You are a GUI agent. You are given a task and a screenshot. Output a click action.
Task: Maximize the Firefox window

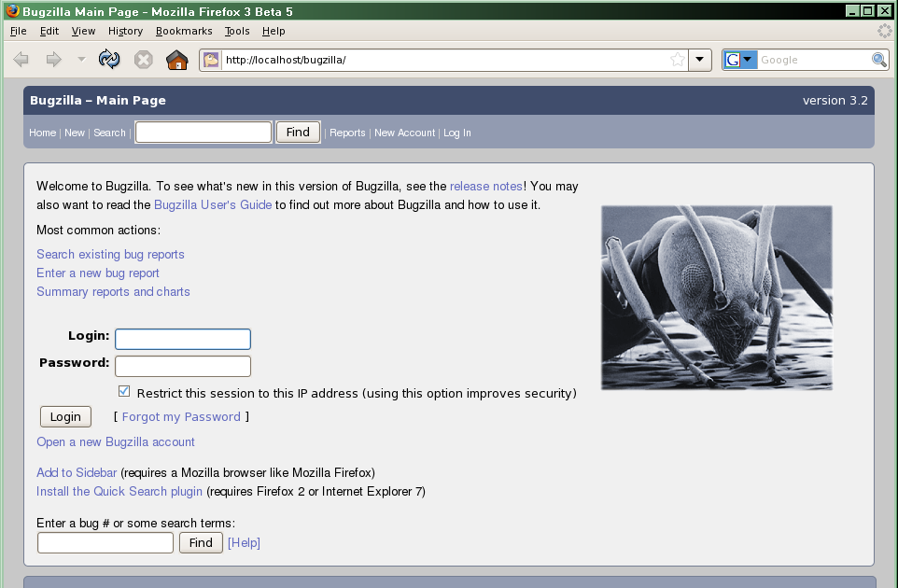pos(867,11)
